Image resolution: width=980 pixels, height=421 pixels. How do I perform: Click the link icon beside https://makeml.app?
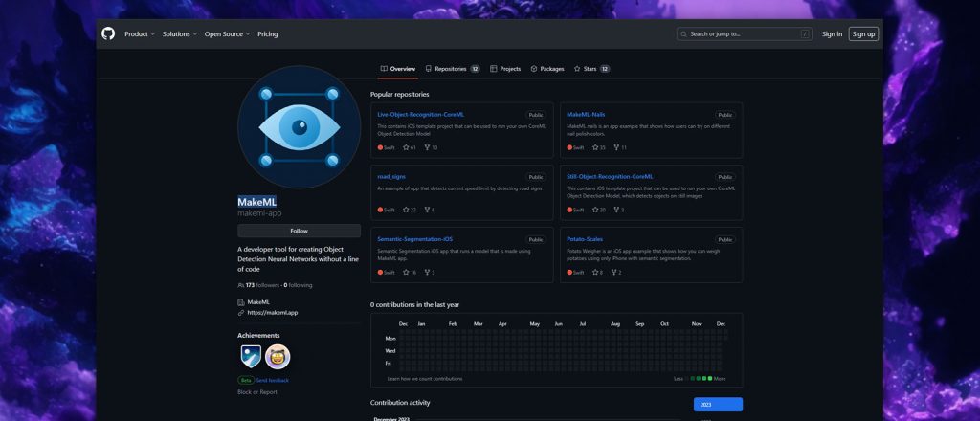(x=241, y=313)
